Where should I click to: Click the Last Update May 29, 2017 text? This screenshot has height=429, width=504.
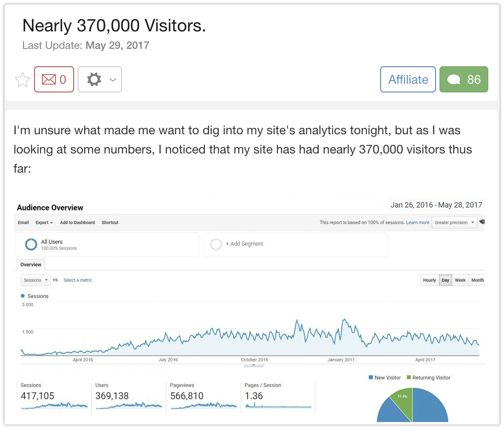[86, 45]
